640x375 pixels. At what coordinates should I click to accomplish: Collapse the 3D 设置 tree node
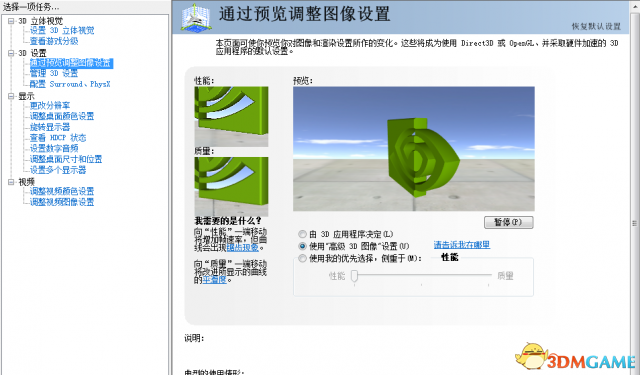pos(11,53)
